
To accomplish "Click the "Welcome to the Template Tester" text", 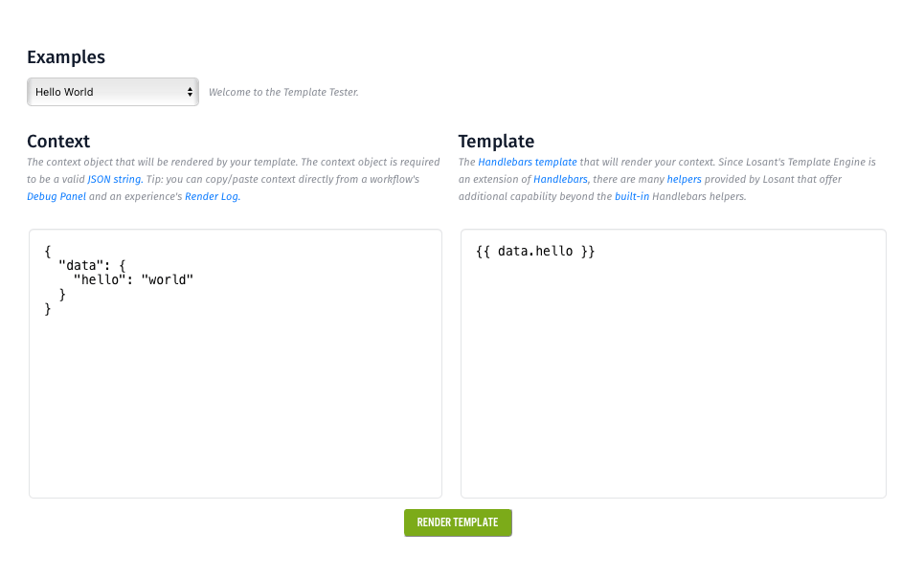I will pos(283,93).
